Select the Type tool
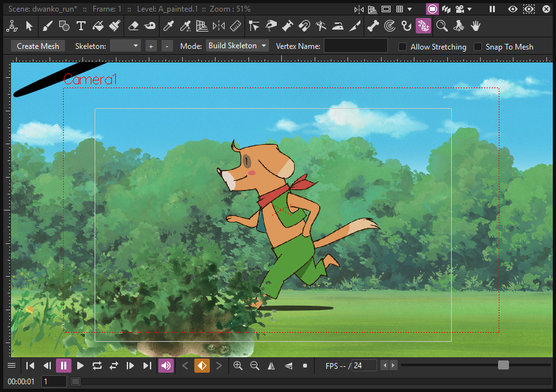The image size is (556, 392). [81, 26]
